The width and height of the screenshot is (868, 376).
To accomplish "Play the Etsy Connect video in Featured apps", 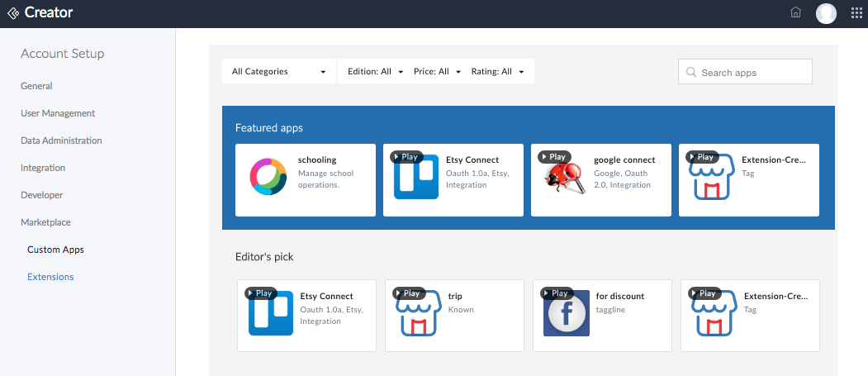I will pos(406,157).
